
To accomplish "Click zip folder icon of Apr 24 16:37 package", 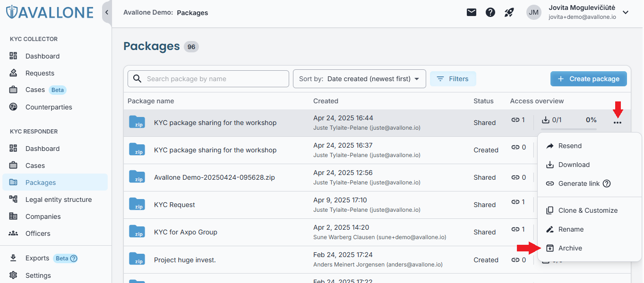I will coord(137,150).
